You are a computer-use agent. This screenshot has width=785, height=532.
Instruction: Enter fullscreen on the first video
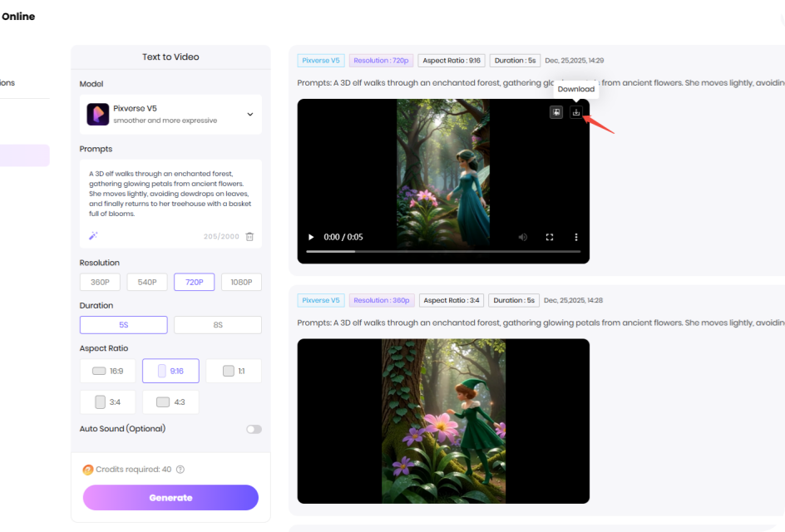point(550,237)
